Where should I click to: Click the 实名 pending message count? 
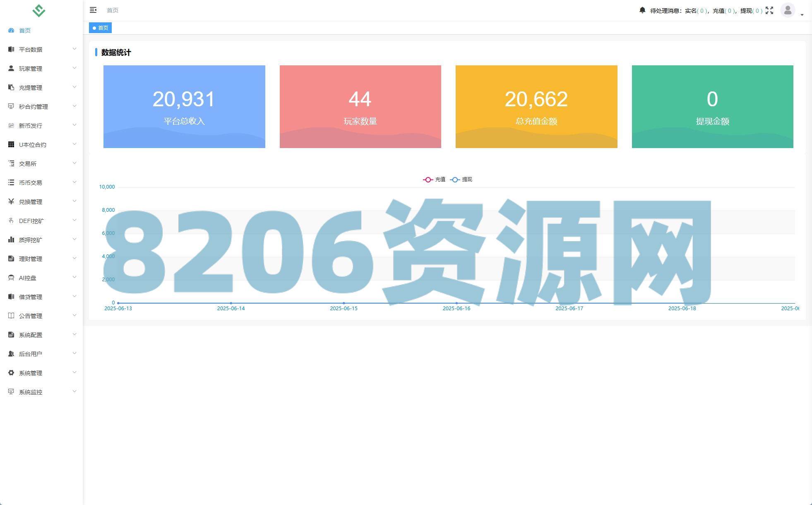click(x=701, y=11)
